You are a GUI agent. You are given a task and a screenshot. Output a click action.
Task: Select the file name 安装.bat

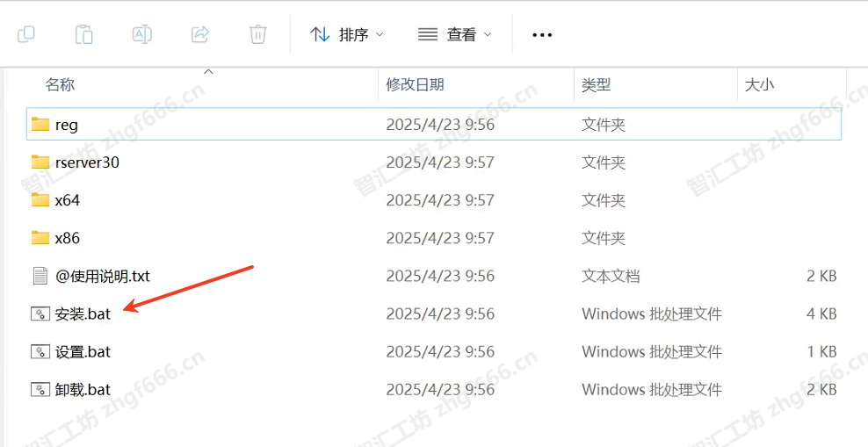point(83,314)
